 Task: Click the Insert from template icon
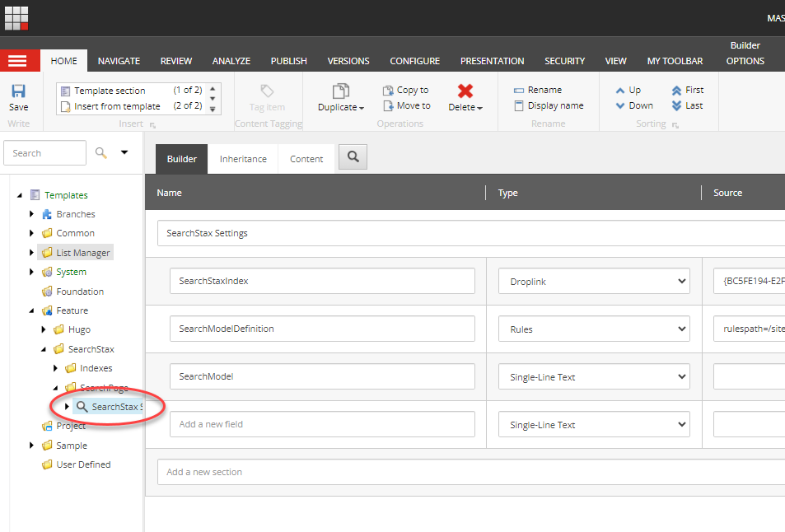65,106
